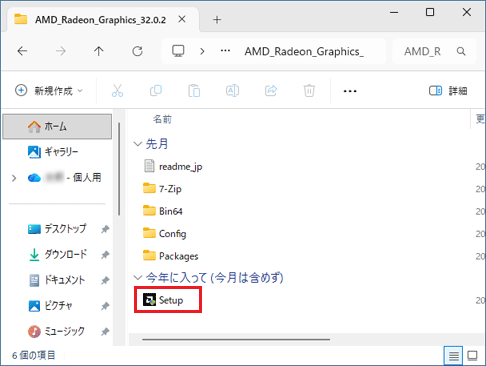Click the Cut scissors icon
486x366 pixels.
click(x=117, y=91)
